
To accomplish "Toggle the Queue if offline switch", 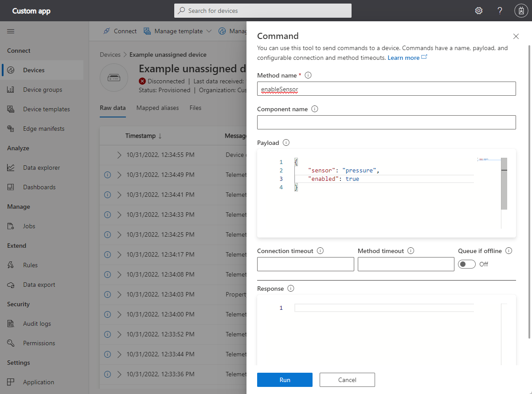I will click(x=467, y=264).
